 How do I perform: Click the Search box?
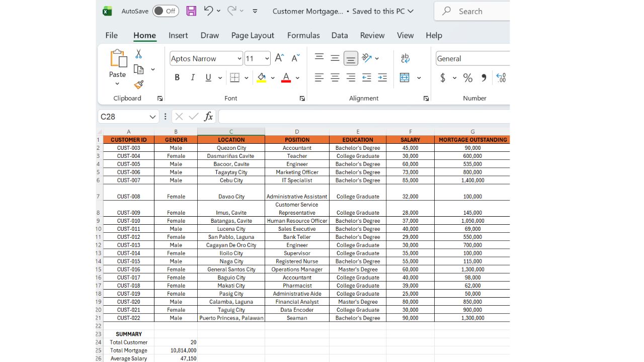tap(472, 11)
